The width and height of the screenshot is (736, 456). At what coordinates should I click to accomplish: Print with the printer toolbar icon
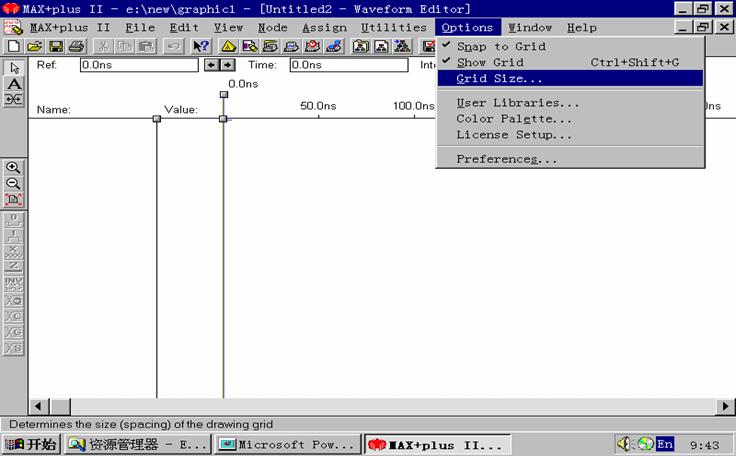pos(77,46)
